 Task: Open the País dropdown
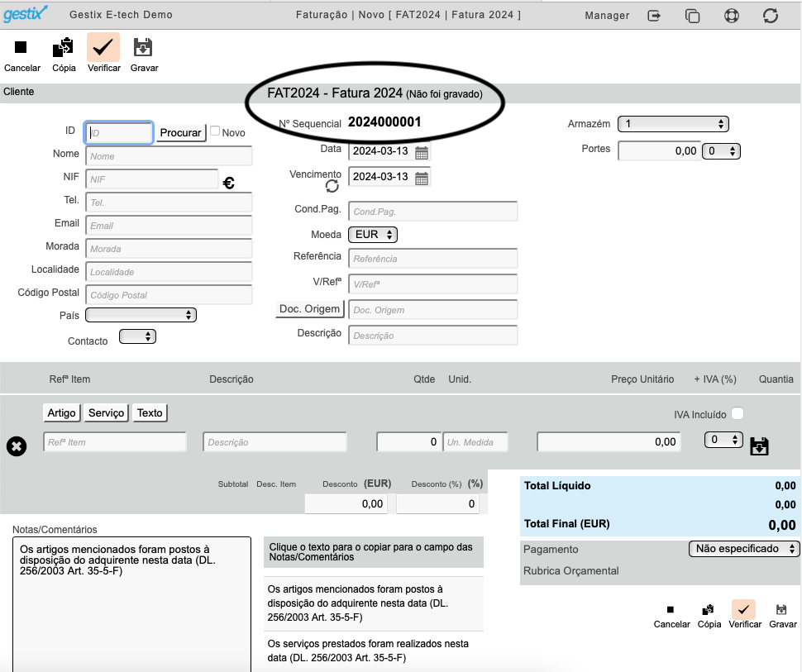coord(141,315)
